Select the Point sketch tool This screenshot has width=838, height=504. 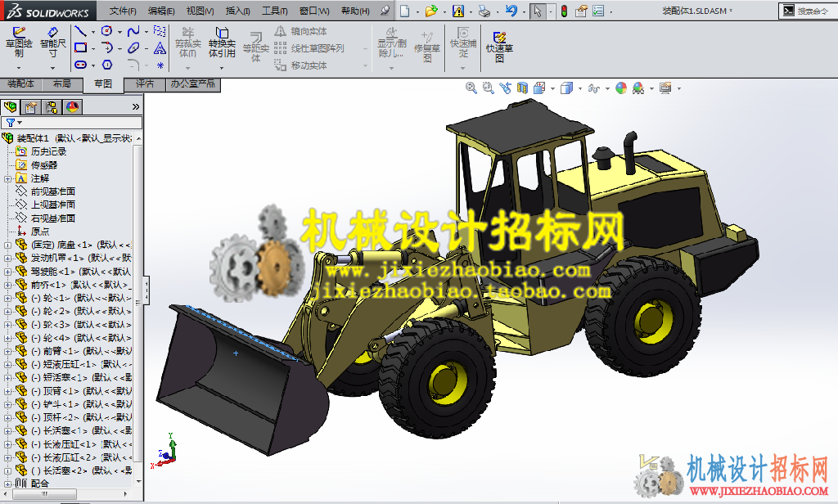coord(160,65)
